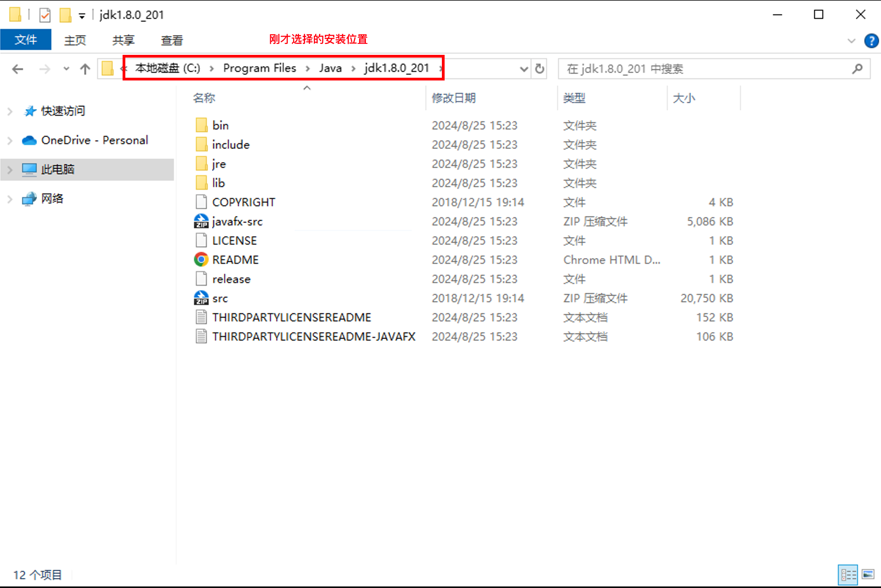Sort by the 修改日期 column header
The height and width of the screenshot is (588, 881).
pyautogui.click(x=454, y=98)
